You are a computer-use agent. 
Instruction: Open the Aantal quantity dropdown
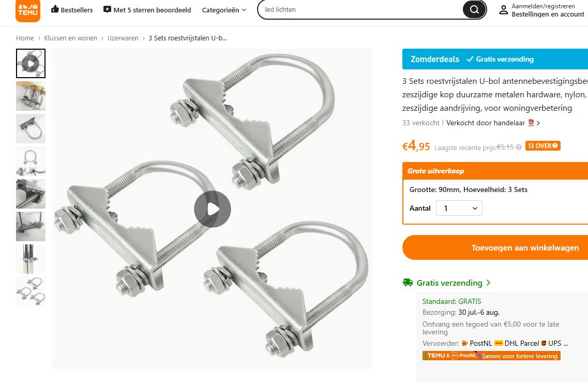click(459, 208)
